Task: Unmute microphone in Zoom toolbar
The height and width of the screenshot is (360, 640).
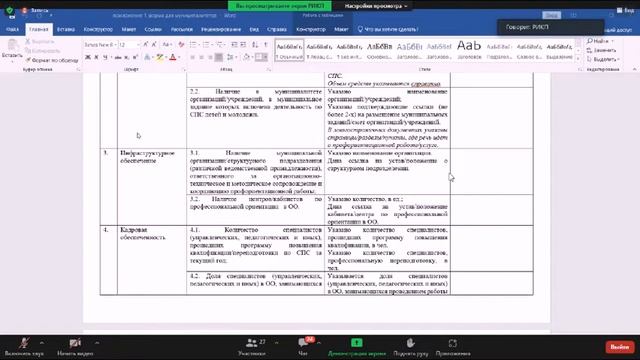Action: [24, 347]
